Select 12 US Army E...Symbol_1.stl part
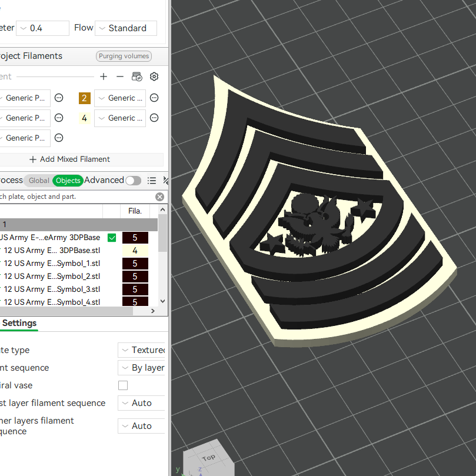Viewport: 476px width, 476px height. tap(52, 264)
